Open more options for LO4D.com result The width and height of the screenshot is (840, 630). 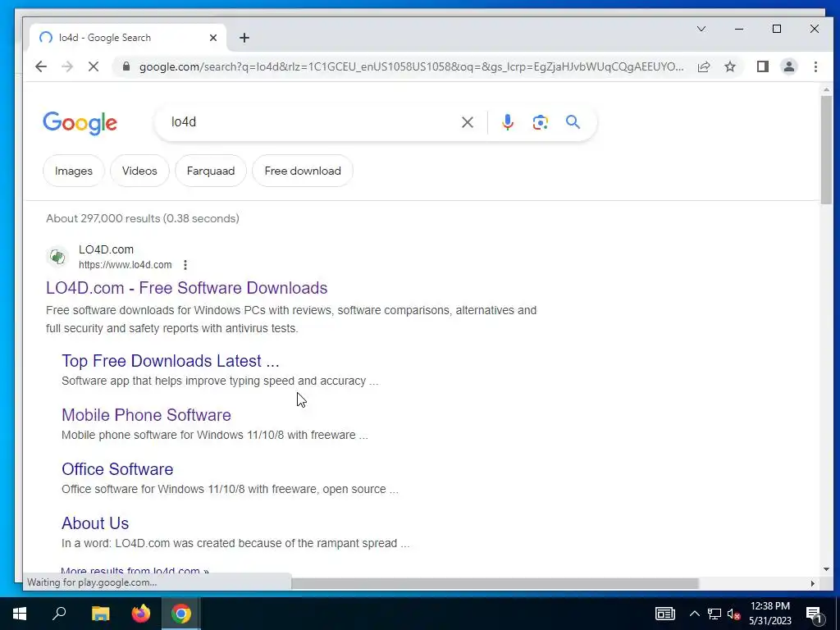185,265
